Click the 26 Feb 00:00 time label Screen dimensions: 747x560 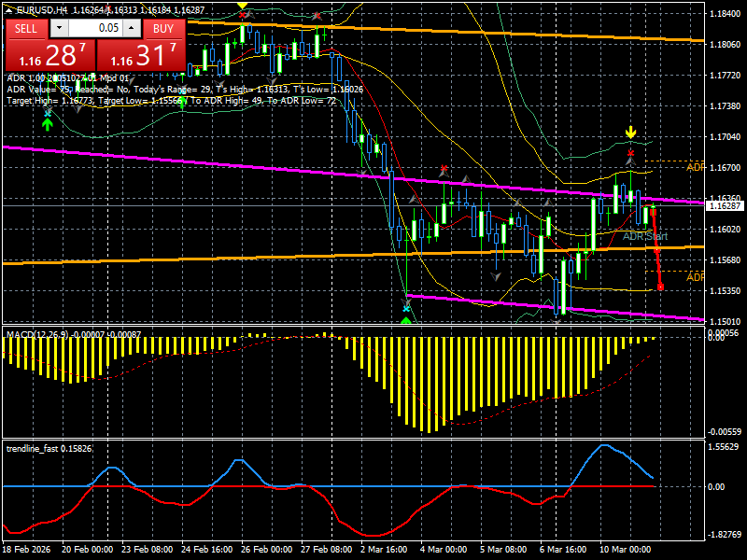(266, 549)
